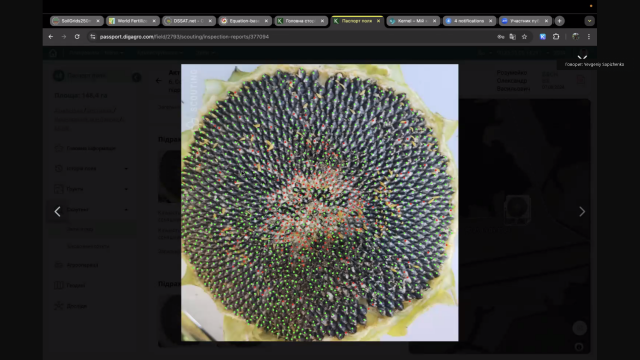The height and width of the screenshot is (360, 640).
Task: Close the DSSAT.net tab
Action: [210, 21]
